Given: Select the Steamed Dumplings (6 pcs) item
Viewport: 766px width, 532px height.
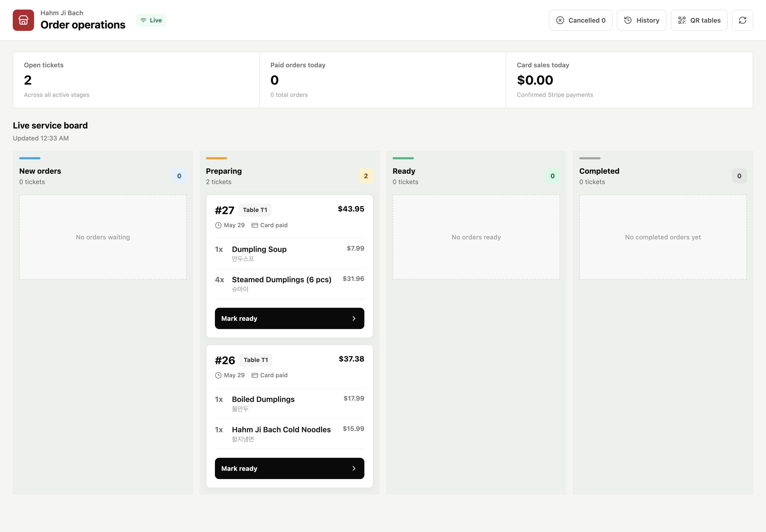Looking at the screenshot, I should (289, 284).
